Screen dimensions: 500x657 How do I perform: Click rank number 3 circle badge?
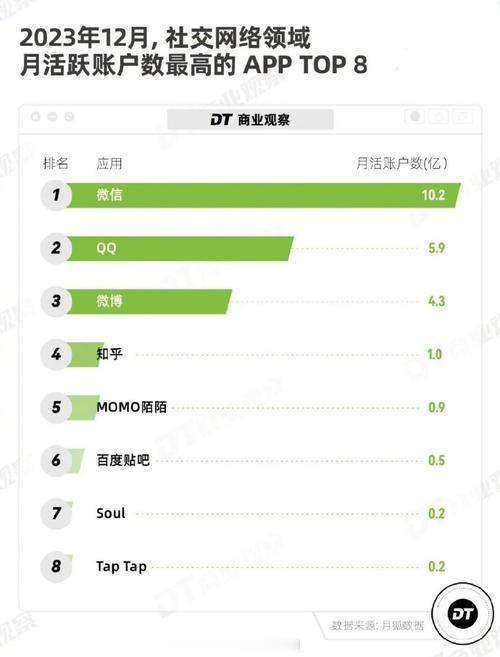point(56,301)
